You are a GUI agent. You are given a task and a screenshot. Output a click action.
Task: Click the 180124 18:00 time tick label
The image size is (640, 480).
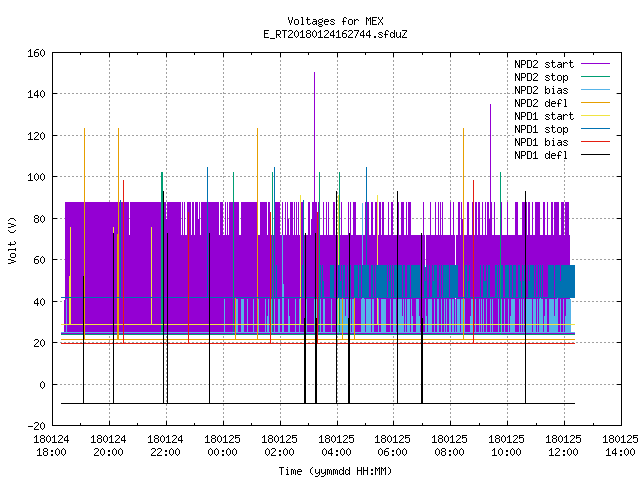click(51, 446)
